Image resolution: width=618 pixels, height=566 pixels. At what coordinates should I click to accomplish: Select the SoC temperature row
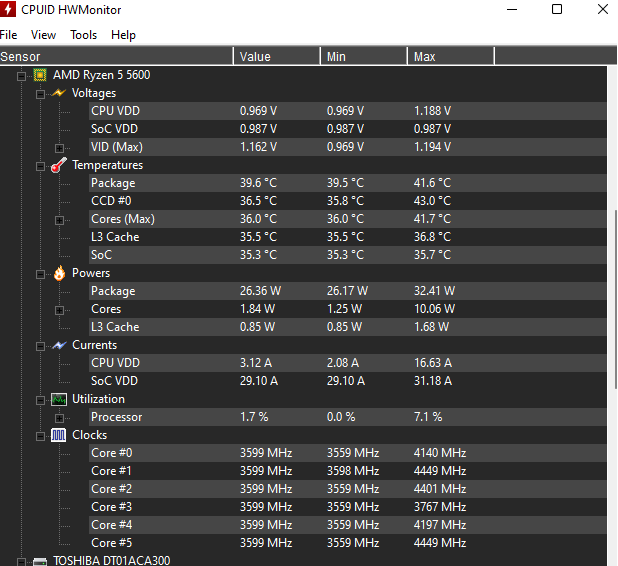(x=348, y=255)
